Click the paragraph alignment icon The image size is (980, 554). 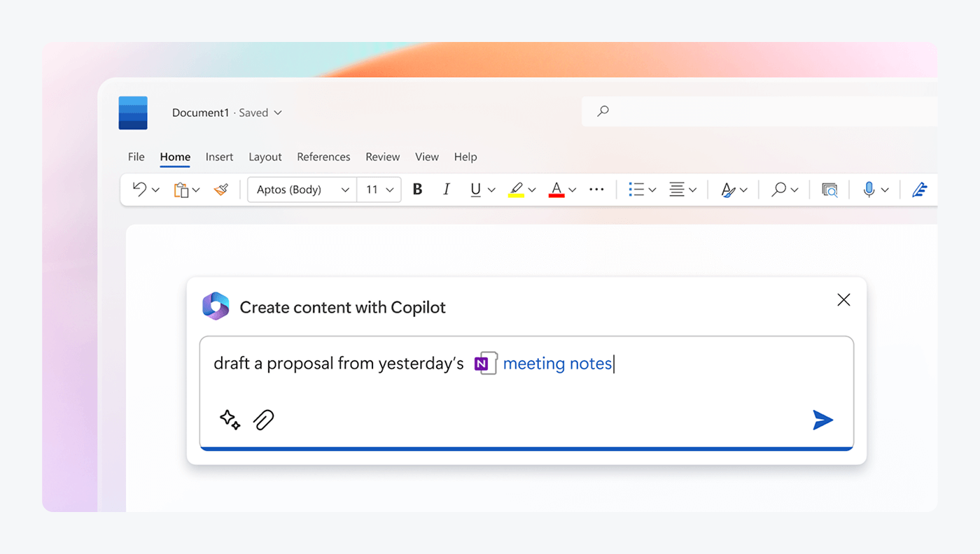click(x=677, y=190)
